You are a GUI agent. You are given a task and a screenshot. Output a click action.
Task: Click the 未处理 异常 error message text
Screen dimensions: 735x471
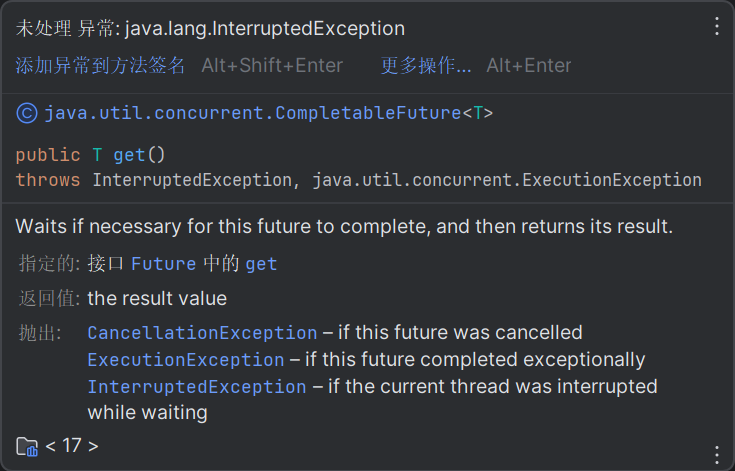[210, 29]
